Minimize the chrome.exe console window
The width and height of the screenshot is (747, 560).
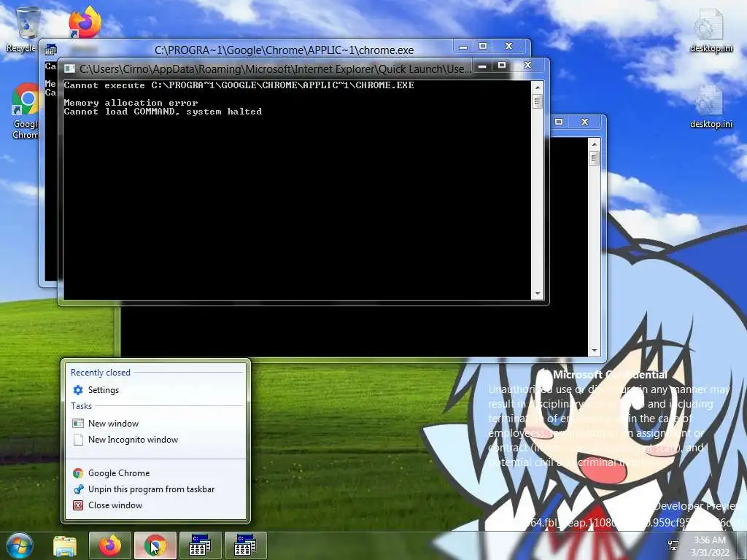463,47
